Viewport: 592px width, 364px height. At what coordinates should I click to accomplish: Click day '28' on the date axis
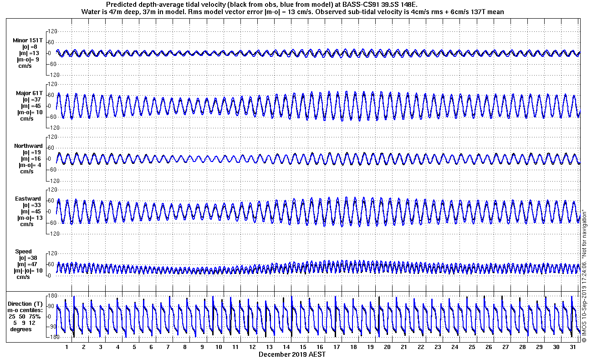[522, 347]
